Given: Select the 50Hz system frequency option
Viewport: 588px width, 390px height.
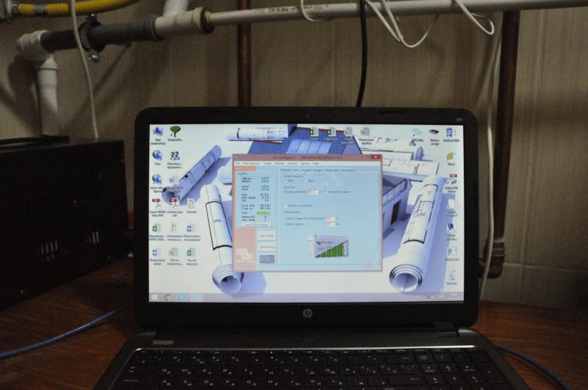Looking at the screenshot, I should tap(287, 181).
